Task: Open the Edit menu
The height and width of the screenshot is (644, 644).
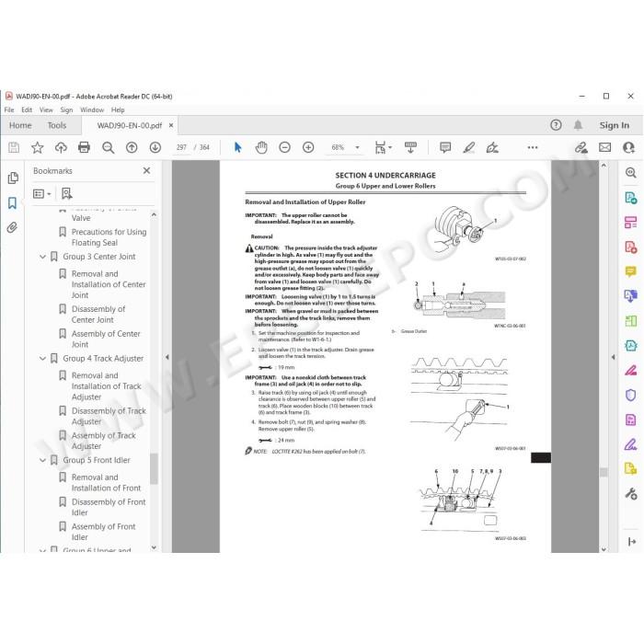Action: 27,109
